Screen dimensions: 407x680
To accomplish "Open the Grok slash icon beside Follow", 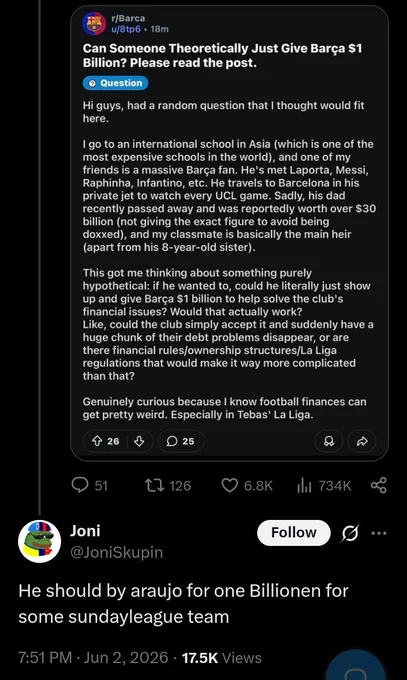I will pyautogui.click(x=350, y=533).
